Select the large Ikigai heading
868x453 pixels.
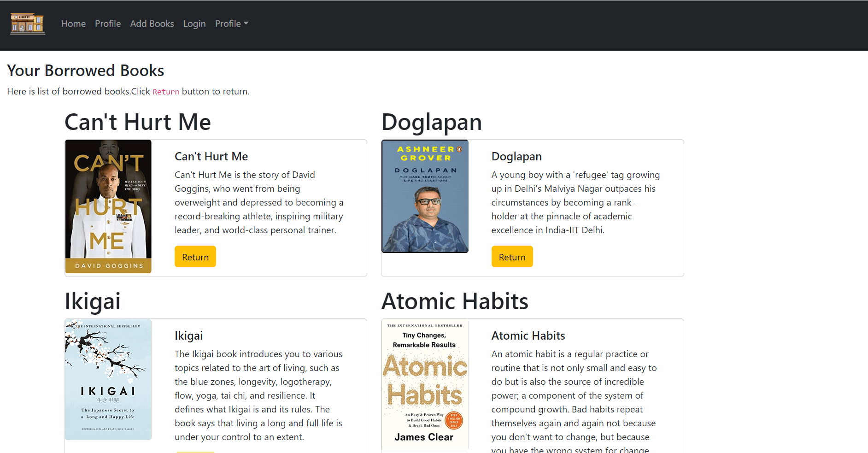(93, 301)
